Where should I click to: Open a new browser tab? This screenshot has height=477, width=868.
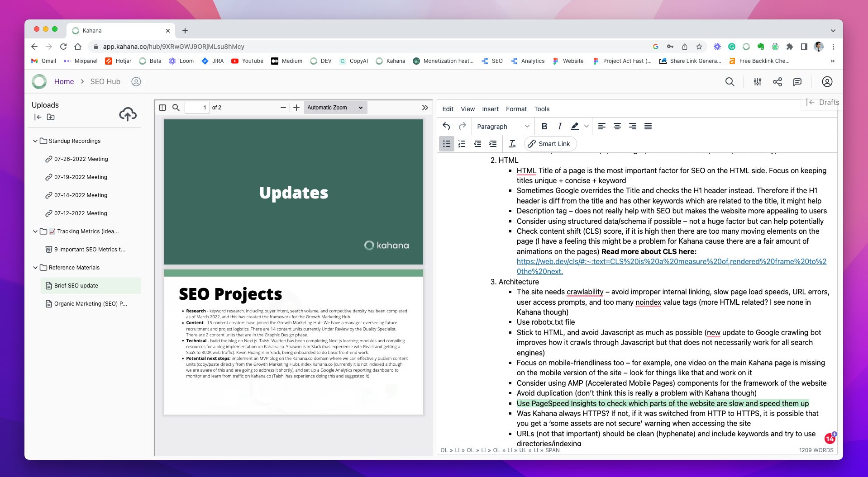185,31
